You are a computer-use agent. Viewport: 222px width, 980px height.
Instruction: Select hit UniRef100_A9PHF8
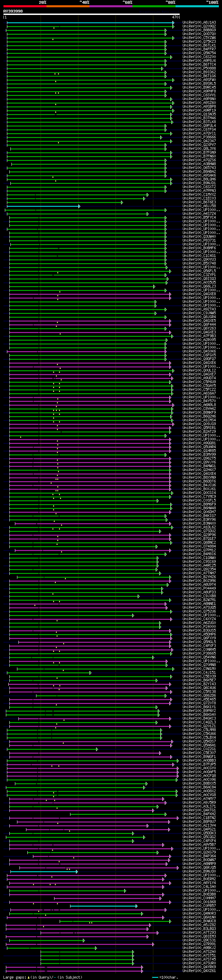coord(199,91)
